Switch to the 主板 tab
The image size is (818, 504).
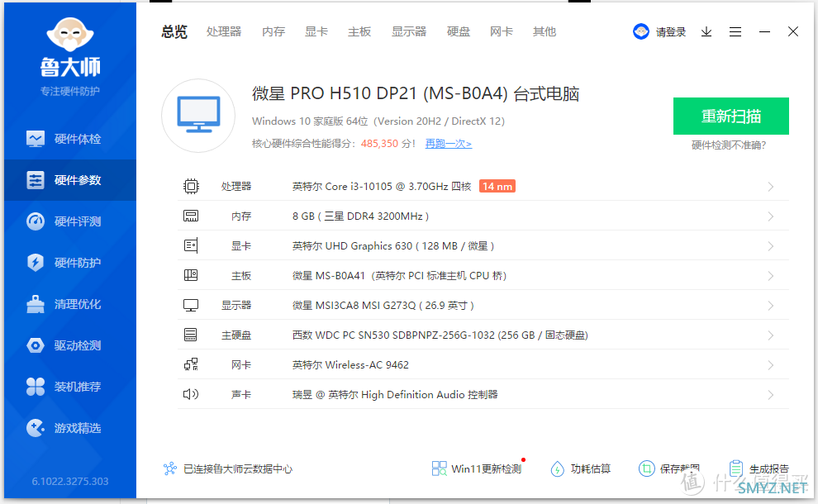359,32
